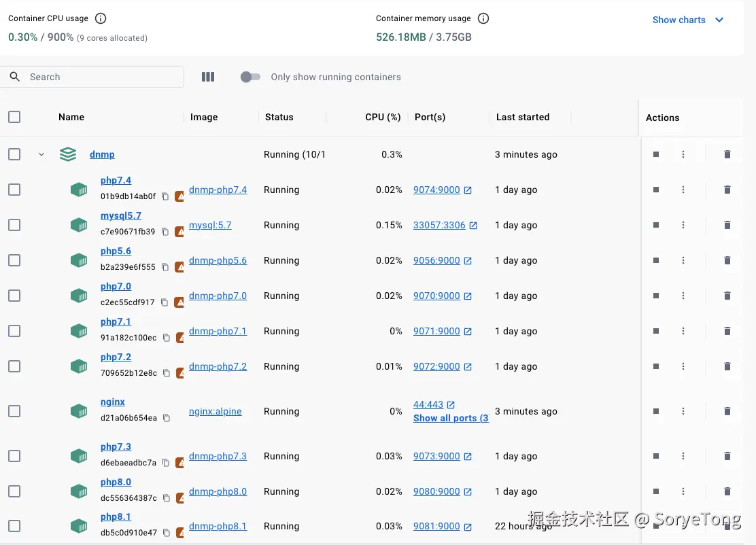Click Show all ports for nginx
756x545 pixels.
tap(451, 419)
